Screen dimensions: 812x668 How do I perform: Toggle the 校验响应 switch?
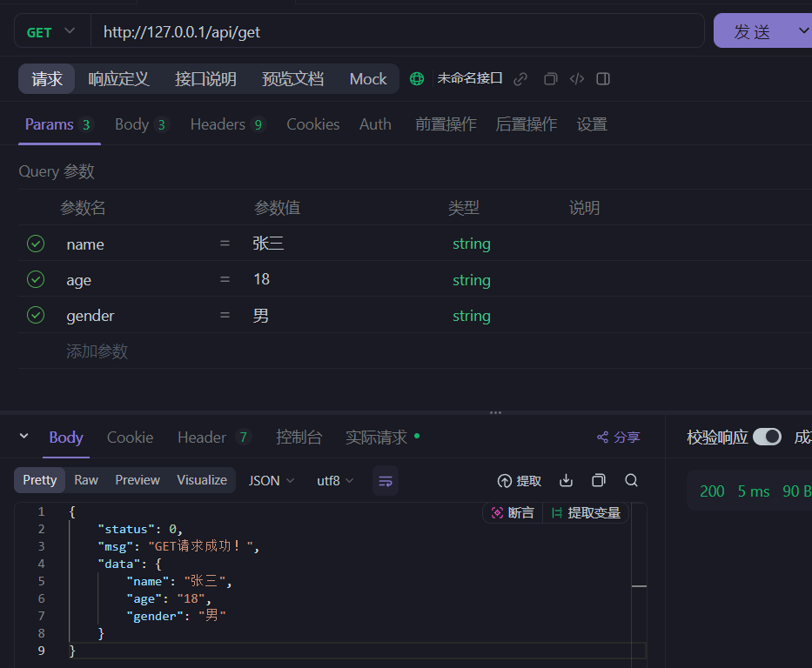pos(767,437)
